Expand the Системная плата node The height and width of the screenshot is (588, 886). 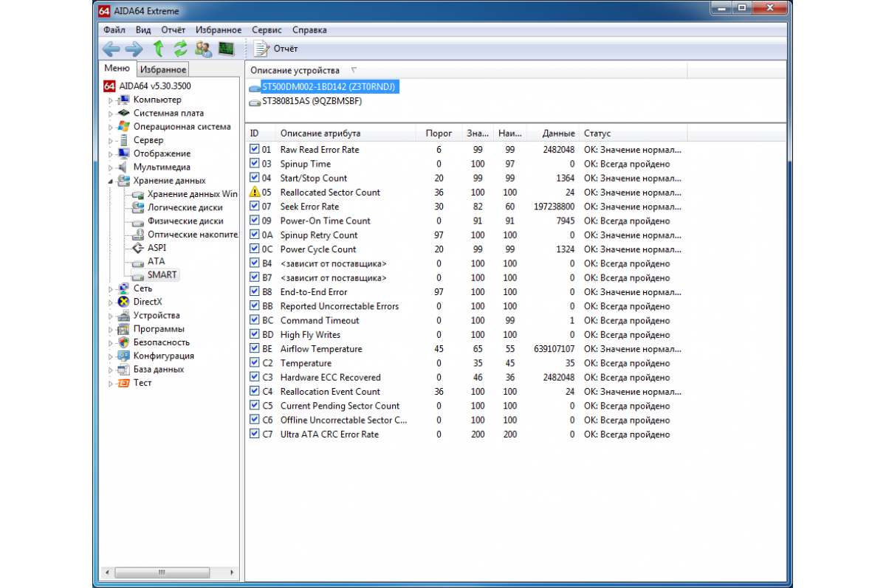tap(111, 114)
